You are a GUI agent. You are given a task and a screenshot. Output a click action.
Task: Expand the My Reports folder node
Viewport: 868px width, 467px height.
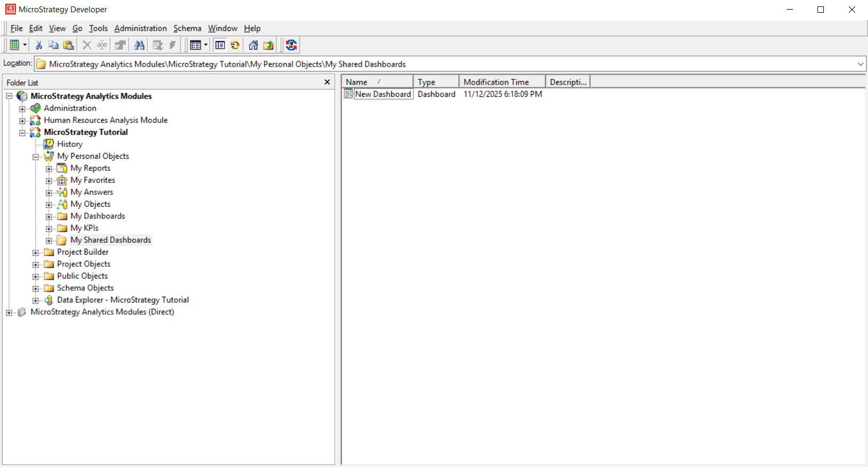(x=49, y=169)
